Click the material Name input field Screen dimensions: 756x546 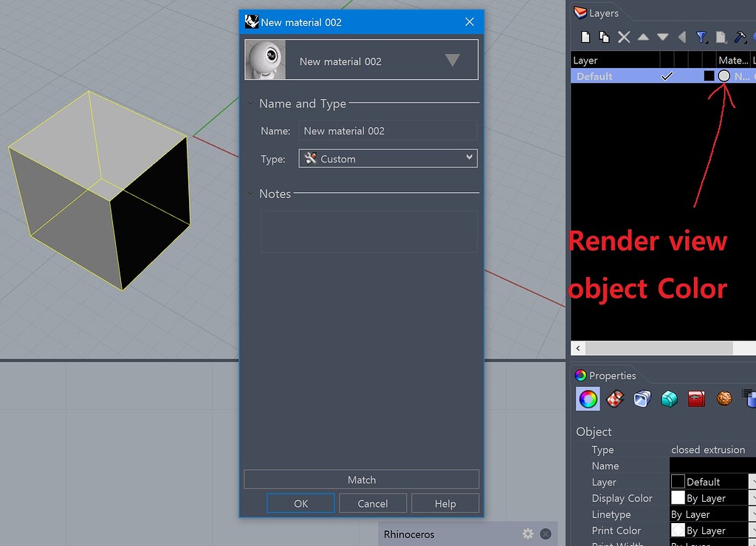[388, 130]
